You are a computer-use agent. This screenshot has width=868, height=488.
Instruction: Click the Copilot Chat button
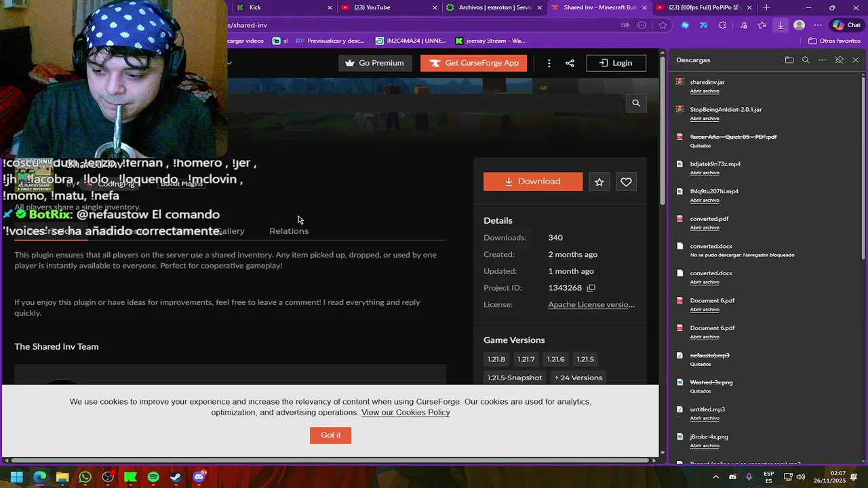[x=846, y=25]
